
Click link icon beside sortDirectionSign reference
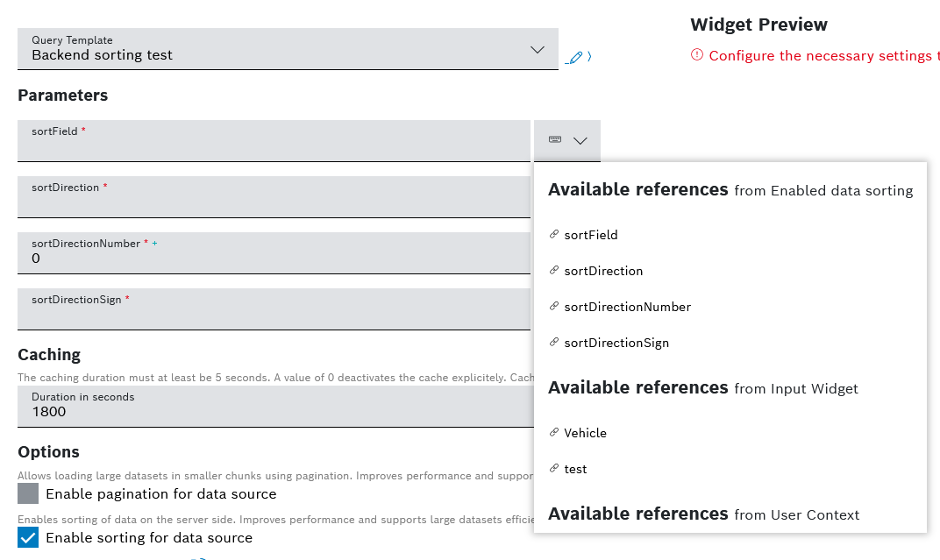pyautogui.click(x=554, y=343)
